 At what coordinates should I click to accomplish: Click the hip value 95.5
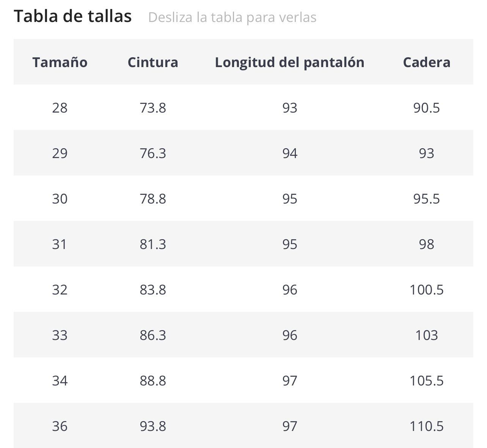[x=426, y=199]
